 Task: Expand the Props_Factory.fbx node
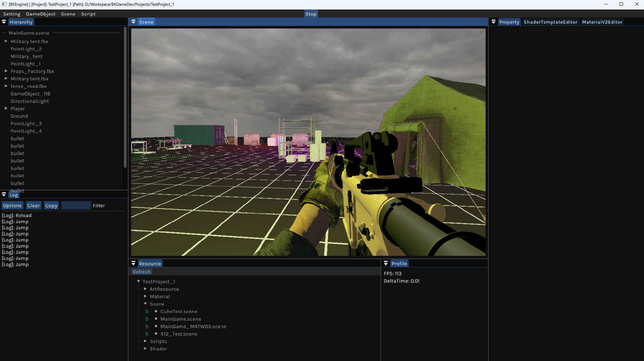(x=6, y=71)
